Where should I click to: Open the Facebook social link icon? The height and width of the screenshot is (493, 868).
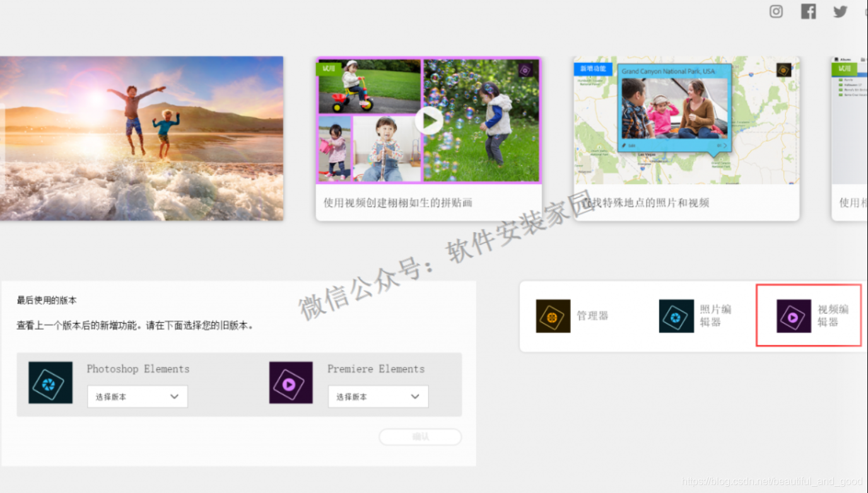tap(808, 11)
